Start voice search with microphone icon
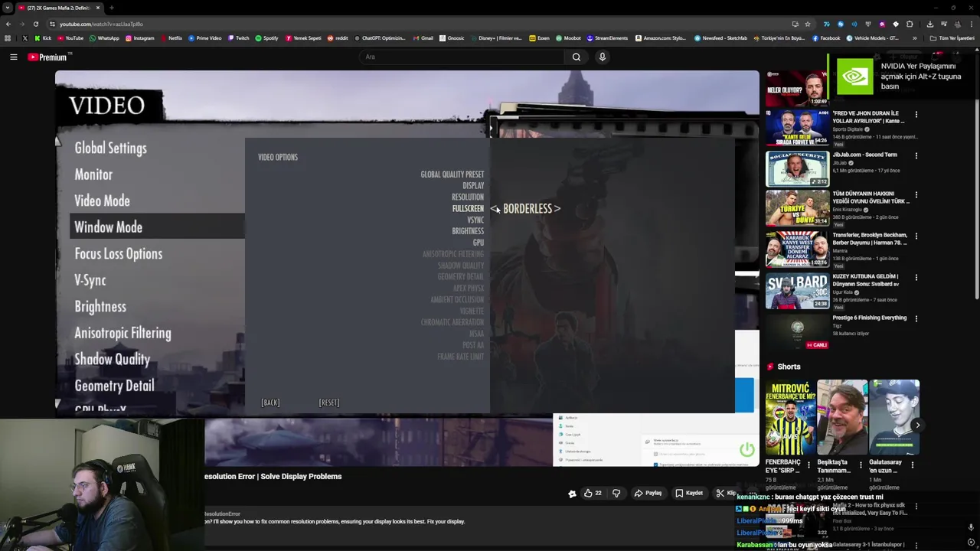Viewport: 980px width, 551px height. click(603, 57)
